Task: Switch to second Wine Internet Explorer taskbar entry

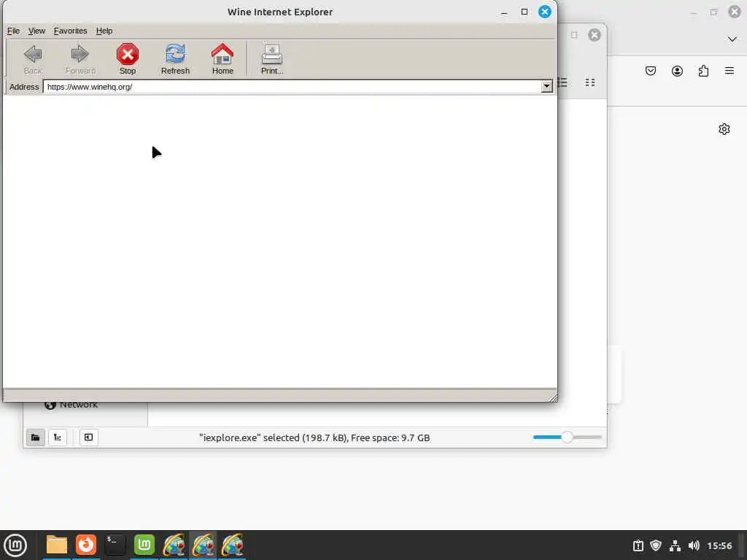Action: pyautogui.click(x=204, y=545)
